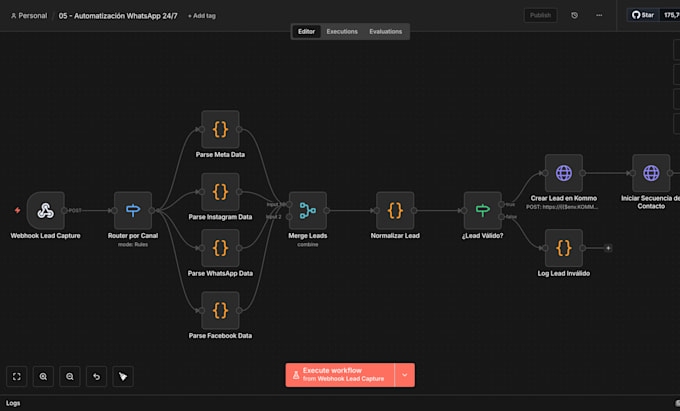Open the Normalizar Lead code node
Image resolution: width=680 pixels, height=411 pixels.
point(395,211)
